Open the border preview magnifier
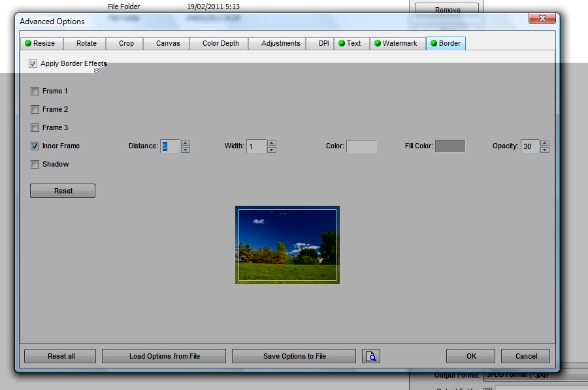 (x=371, y=356)
